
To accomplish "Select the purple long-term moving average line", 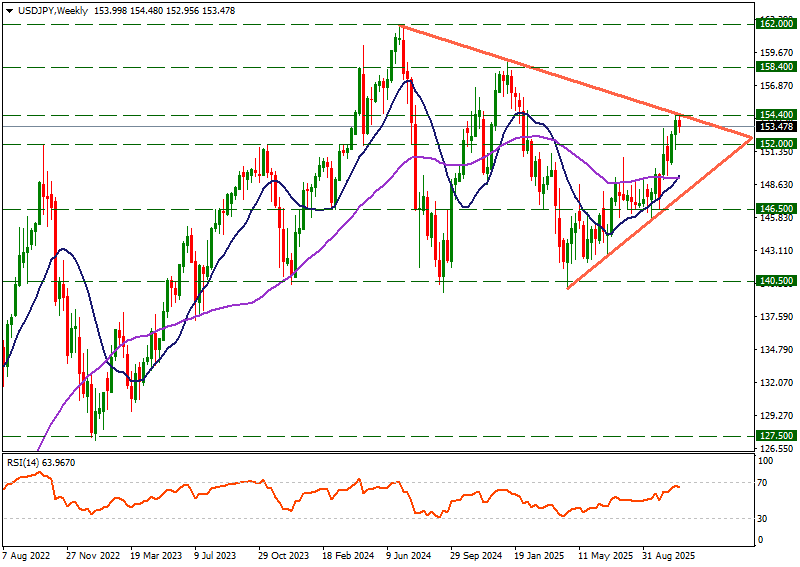I will coord(200,311).
